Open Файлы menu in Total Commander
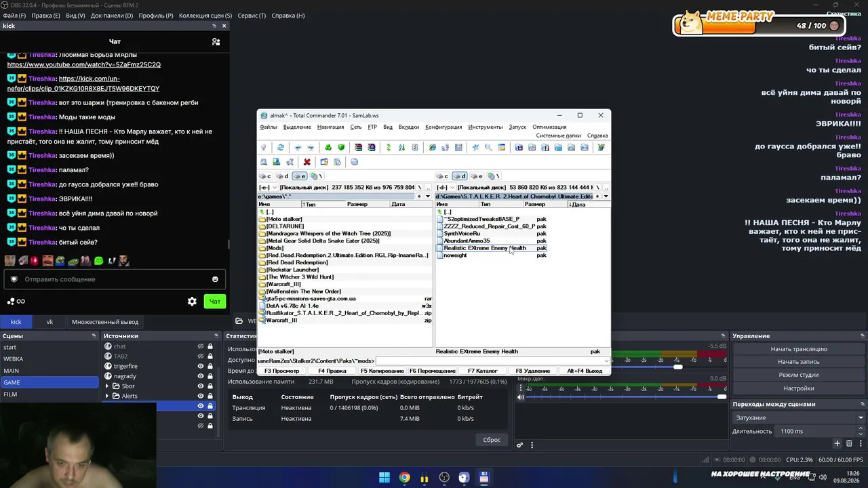The height and width of the screenshot is (488, 868). tap(268, 127)
